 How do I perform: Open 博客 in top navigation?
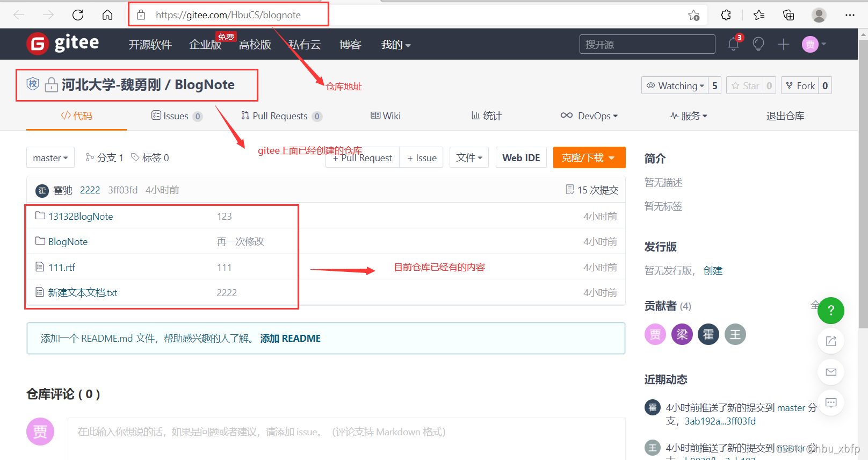350,45
